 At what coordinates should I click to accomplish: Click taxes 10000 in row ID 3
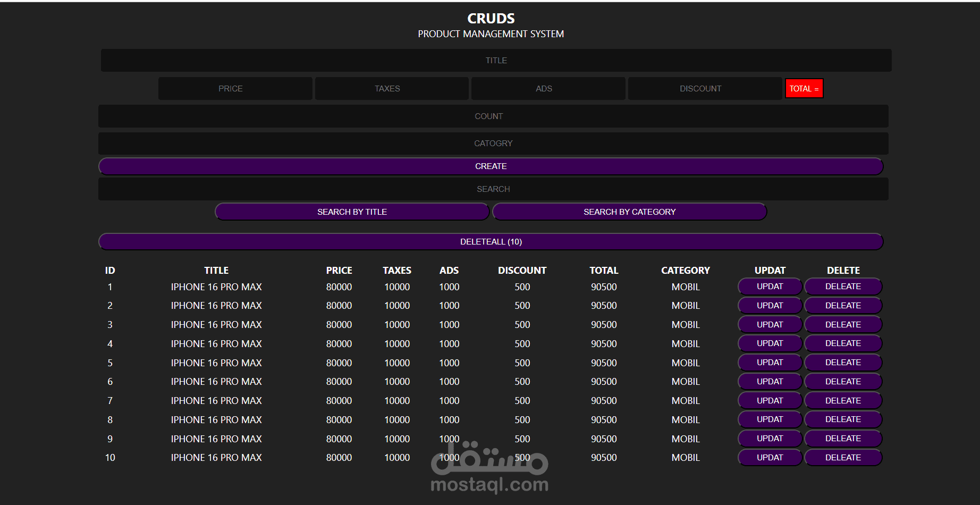397,325
